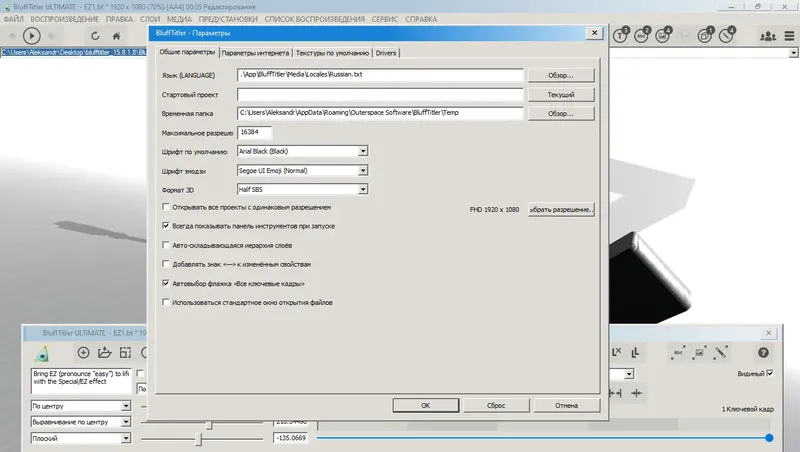The image size is (800, 452).
Task: Click the help question mark icon
Action: (x=763, y=353)
